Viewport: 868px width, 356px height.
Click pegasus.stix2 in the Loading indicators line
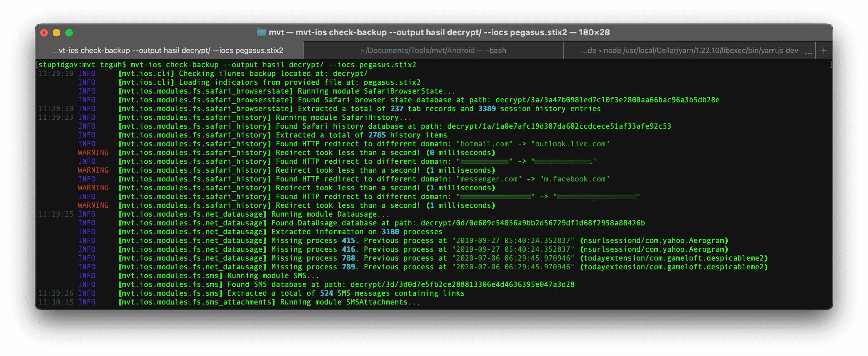pos(392,83)
